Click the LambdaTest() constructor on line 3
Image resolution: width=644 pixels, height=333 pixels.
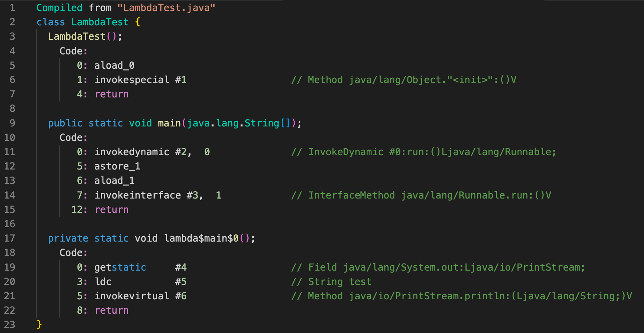pyautogui.click(x=85, y=36)
